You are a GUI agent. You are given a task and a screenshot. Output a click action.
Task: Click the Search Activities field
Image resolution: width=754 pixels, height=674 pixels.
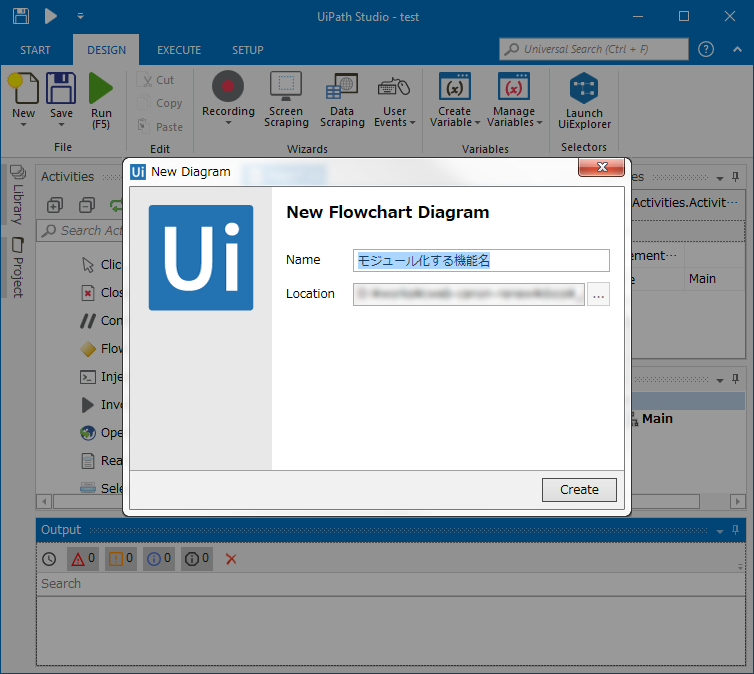pyautogui.click(x=80, y=230)
